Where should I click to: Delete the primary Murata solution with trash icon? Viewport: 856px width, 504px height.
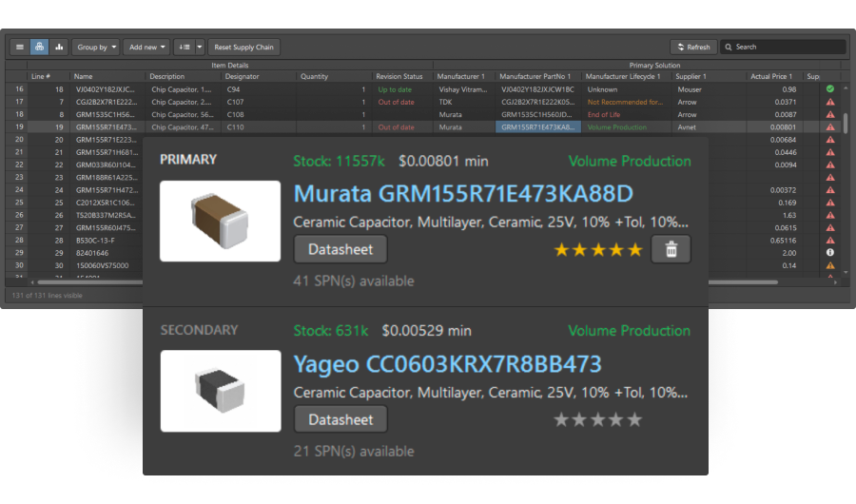[x=671, y=249]
